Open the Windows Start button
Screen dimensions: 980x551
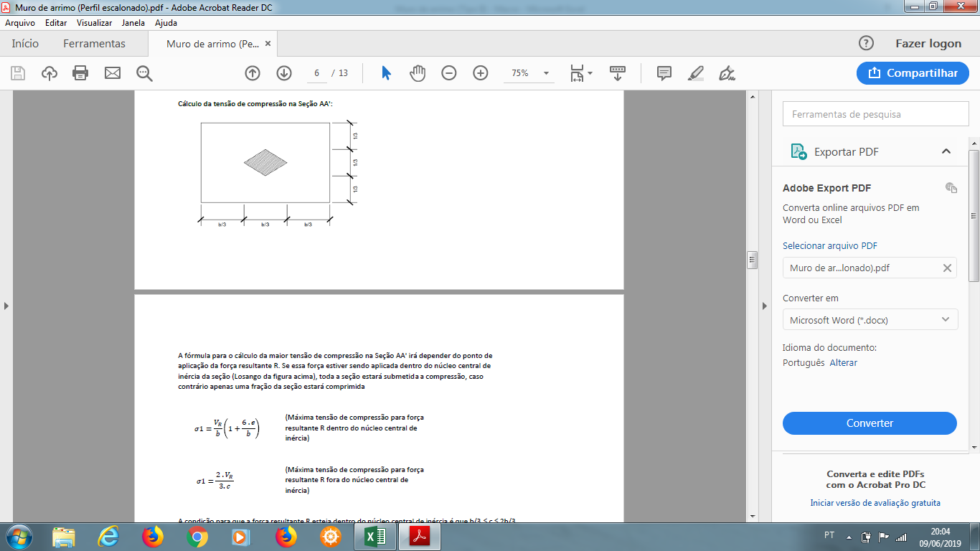coord(19,537)
